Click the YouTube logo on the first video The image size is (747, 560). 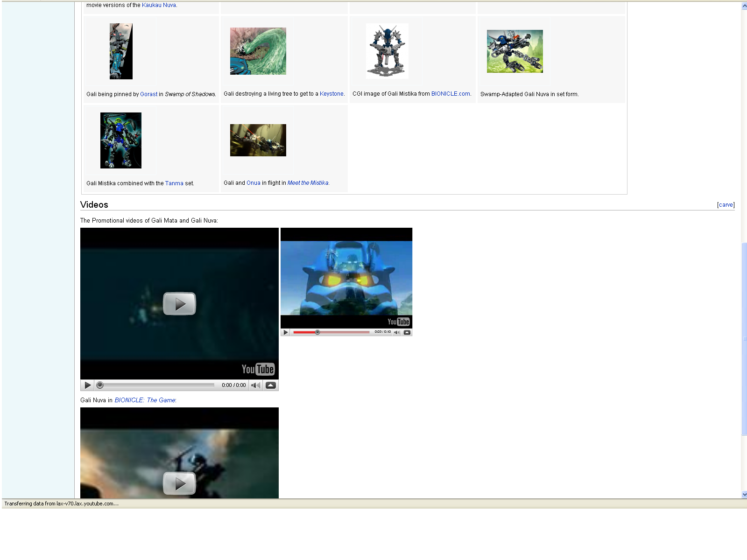258,369
